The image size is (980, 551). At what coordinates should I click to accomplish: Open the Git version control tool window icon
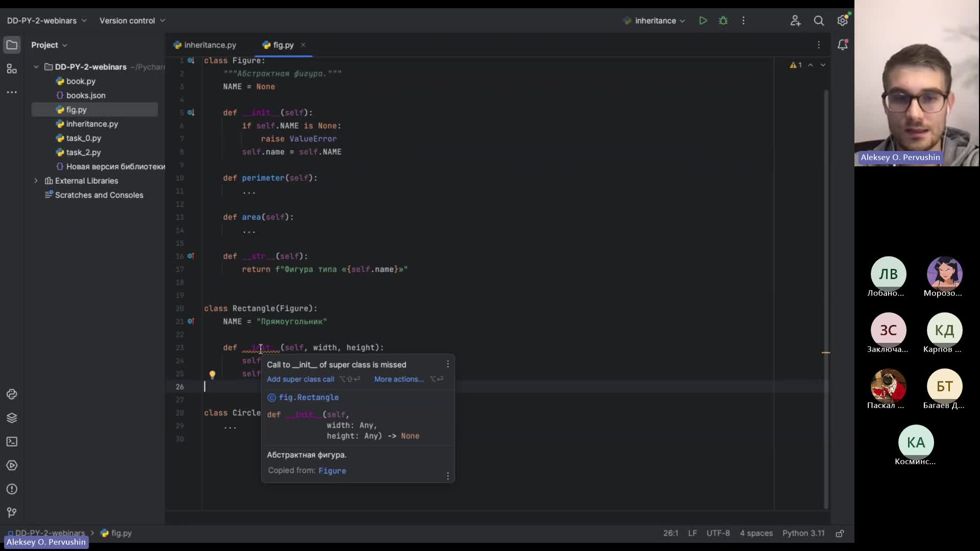[12, 513]
